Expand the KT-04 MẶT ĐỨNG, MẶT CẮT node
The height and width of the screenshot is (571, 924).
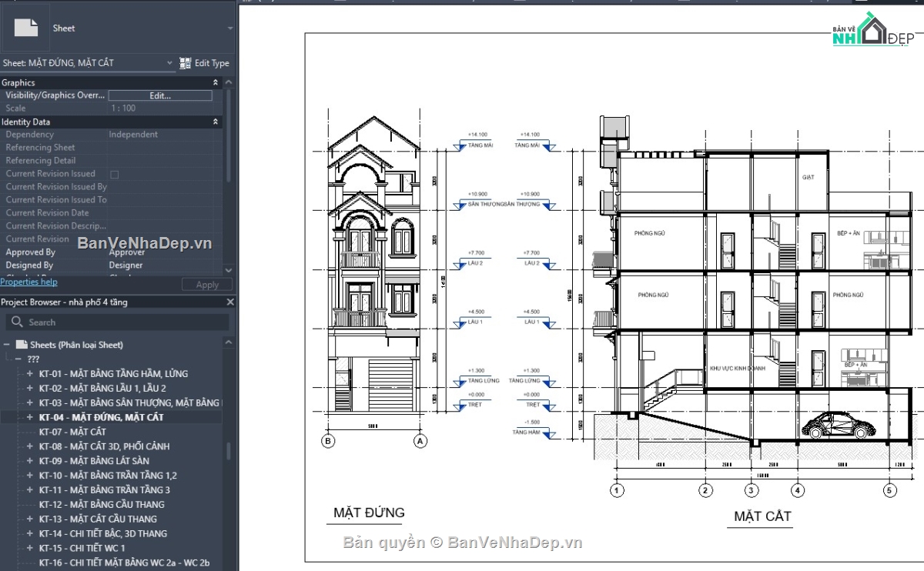(x=29, y=417)
